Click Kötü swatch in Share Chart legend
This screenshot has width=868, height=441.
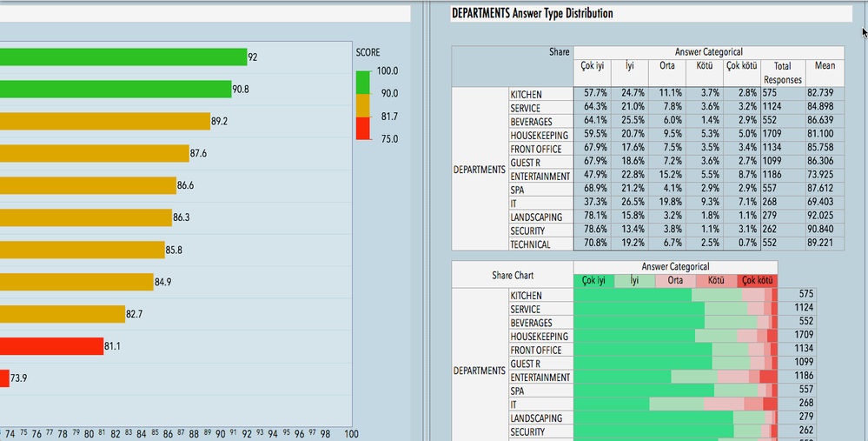pyautogui.click(x=716, y=281)
